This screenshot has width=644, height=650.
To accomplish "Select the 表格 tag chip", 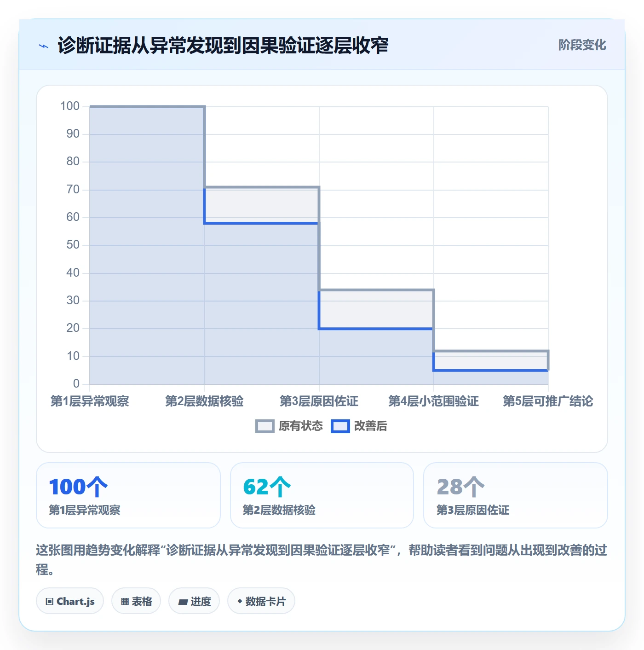I will tap(136, 601).
